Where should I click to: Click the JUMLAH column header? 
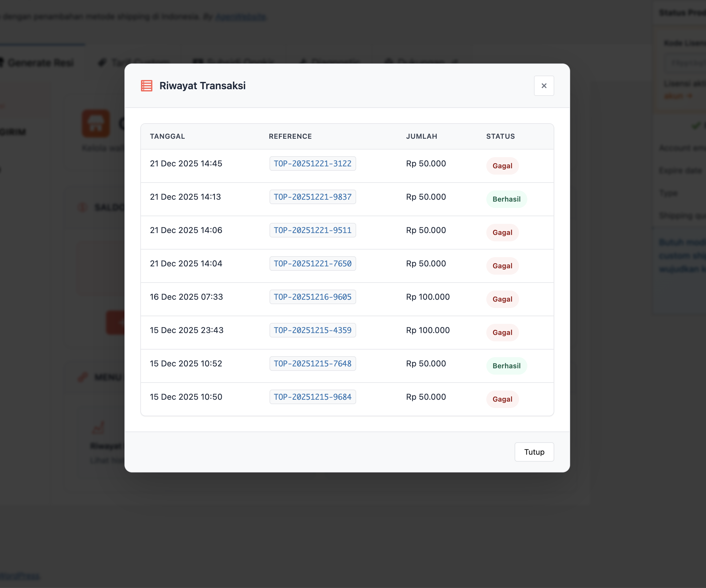pos(421,136)
